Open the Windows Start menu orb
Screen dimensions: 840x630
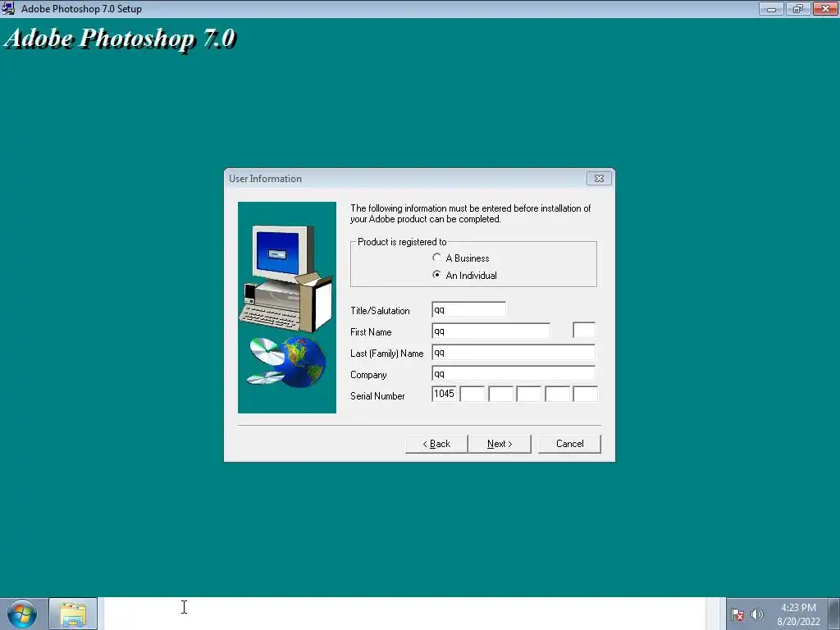click(22, 614)
